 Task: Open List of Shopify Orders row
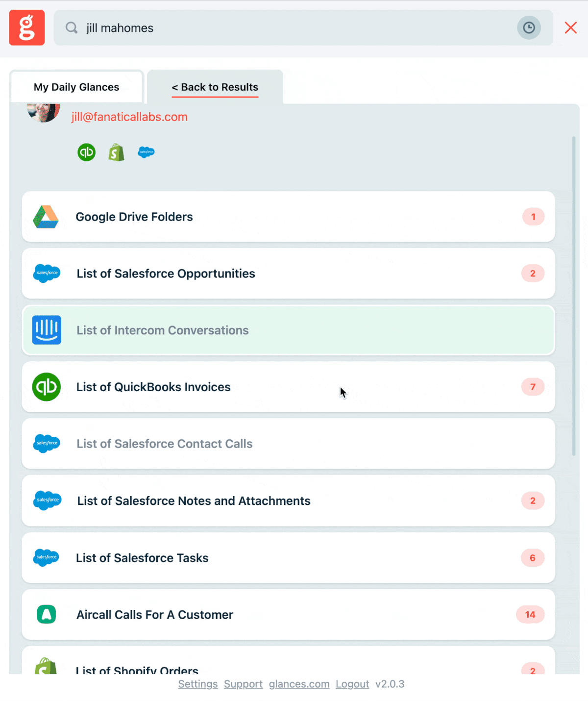click(x=288, y=660)
